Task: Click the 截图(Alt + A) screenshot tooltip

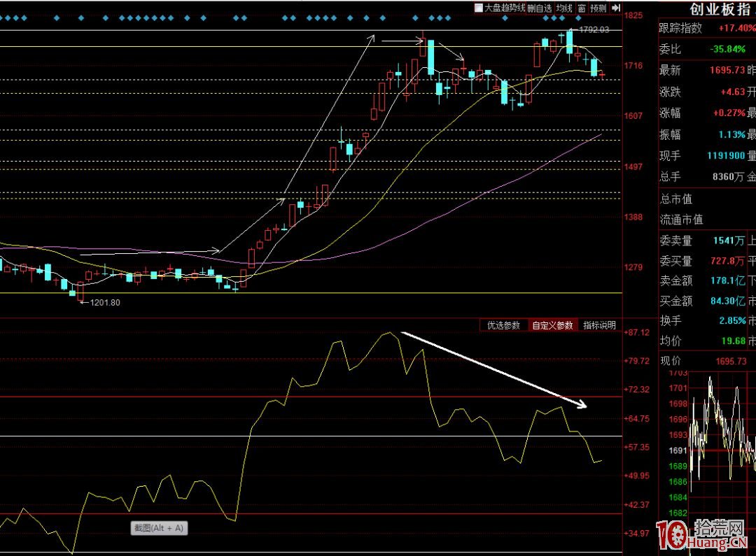Action: pyautogui.click(x=160, y=528)
